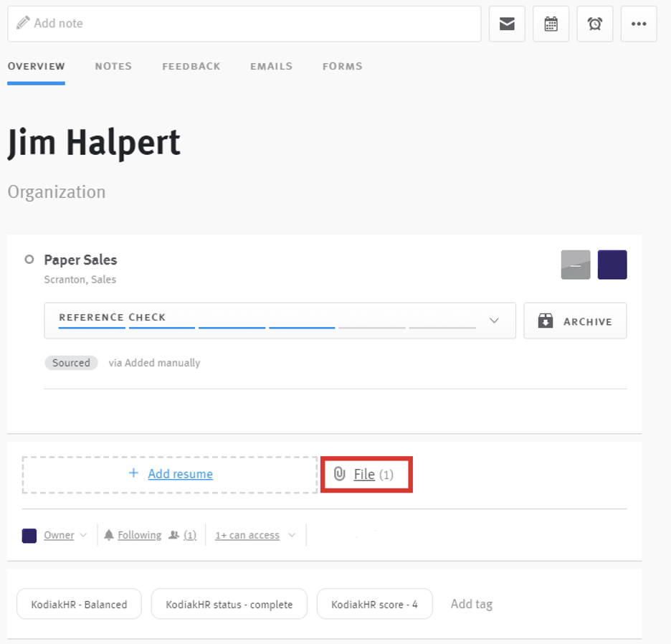Viewport: 671px width, 644px height.
Task: Toggle the Following bell notification
Action: [109, 535]
